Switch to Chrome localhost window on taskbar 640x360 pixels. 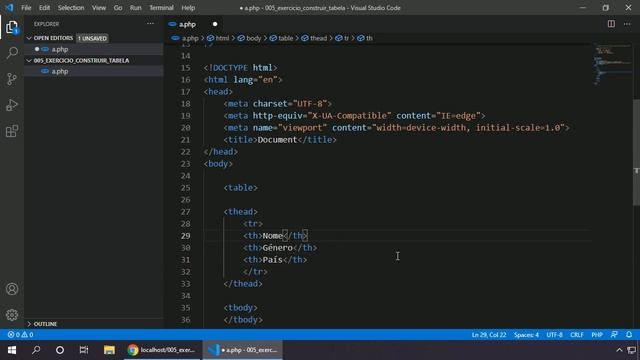(x=162, y=350)
